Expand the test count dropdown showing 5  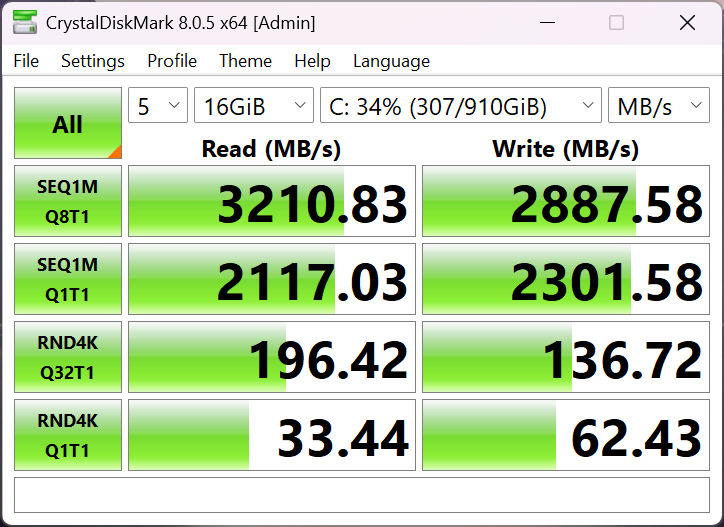(x=158, y=105)
